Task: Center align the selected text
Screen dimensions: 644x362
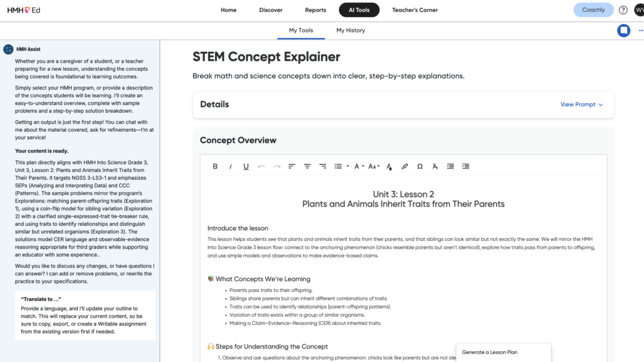Action: coord(307,166)
